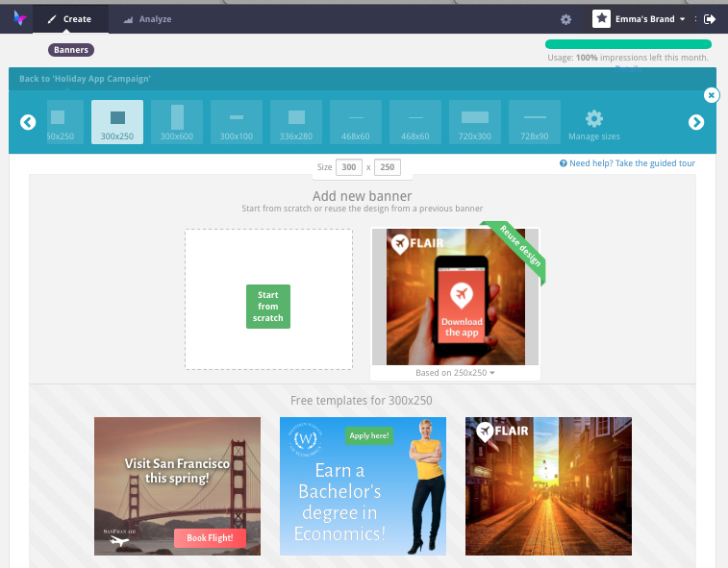The image size is (728, 568).
Task: Open the guided tour help link
Action: point(627,163)
